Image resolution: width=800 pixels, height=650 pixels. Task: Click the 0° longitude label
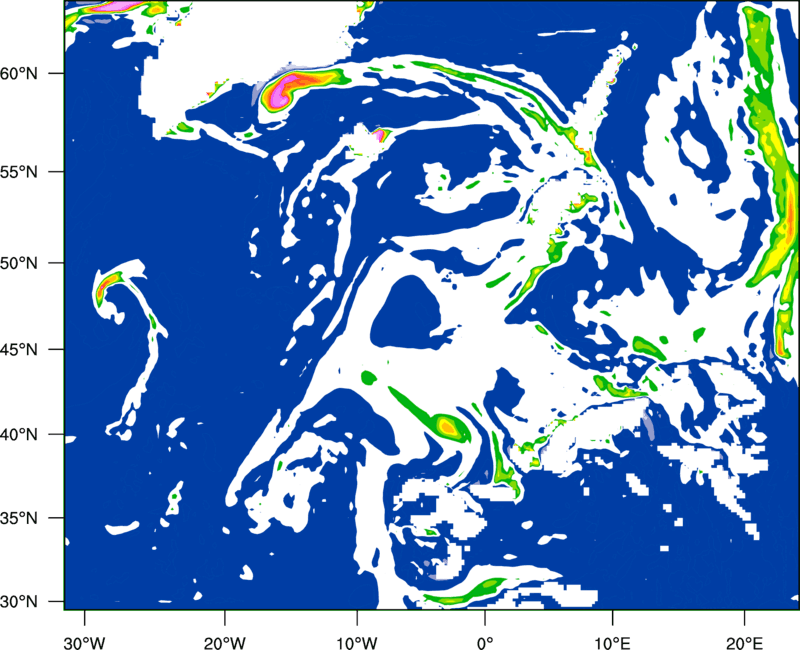(x=485, y=643)
